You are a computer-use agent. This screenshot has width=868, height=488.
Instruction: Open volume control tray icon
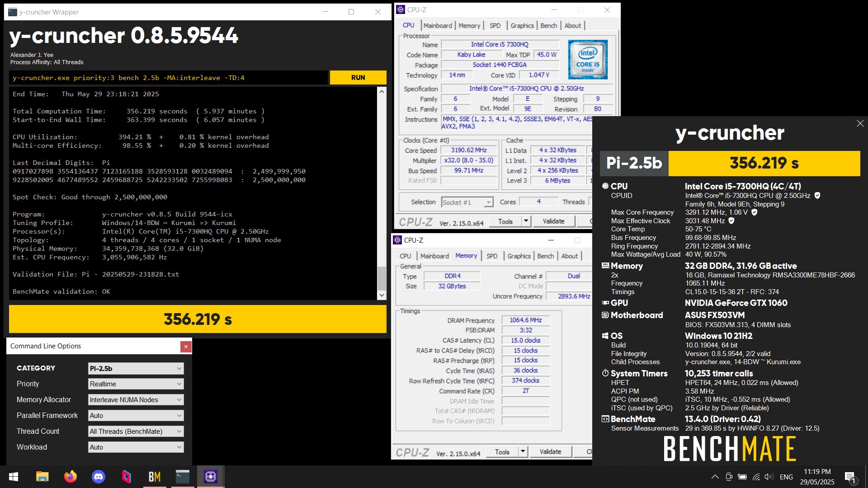pos(769,477)
